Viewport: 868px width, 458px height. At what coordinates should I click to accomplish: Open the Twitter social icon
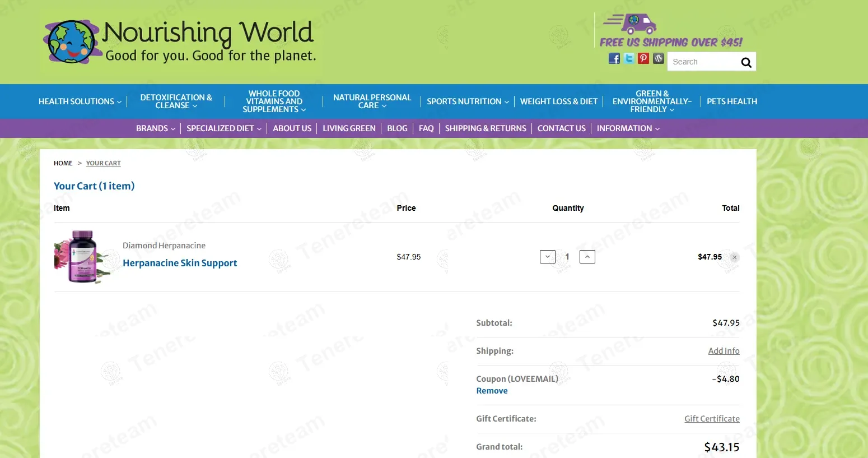[x=629, y=58]
